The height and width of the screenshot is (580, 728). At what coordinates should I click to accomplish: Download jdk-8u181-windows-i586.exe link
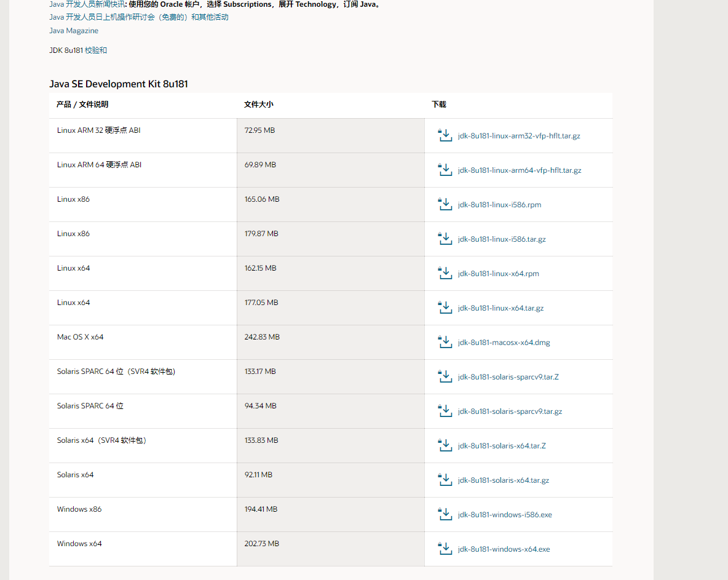coord(505,515)
